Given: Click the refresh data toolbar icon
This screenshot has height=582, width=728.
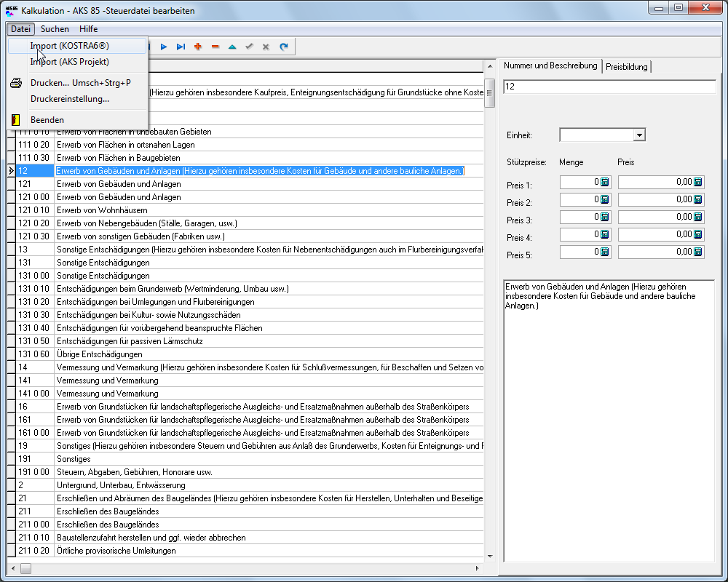Looking at the screenshot, I should [x=284, y=47].
